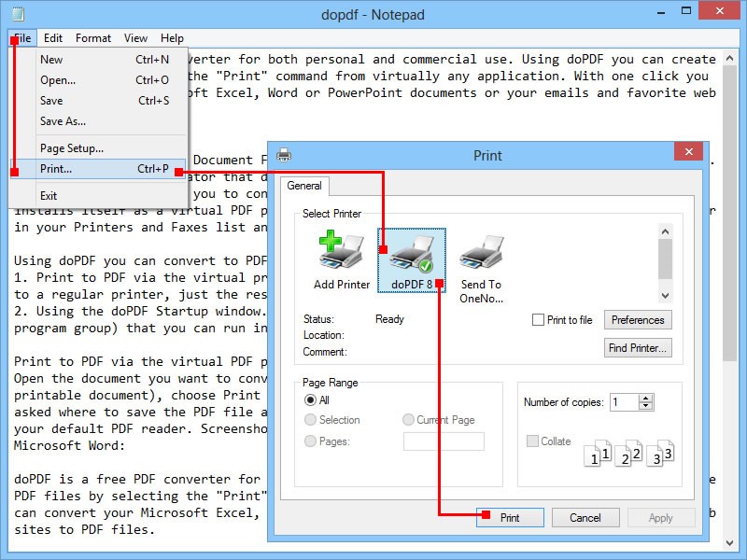Maximize the Notepad window
The width and height of the screenshot is (747, 560).
pos(686,10)
